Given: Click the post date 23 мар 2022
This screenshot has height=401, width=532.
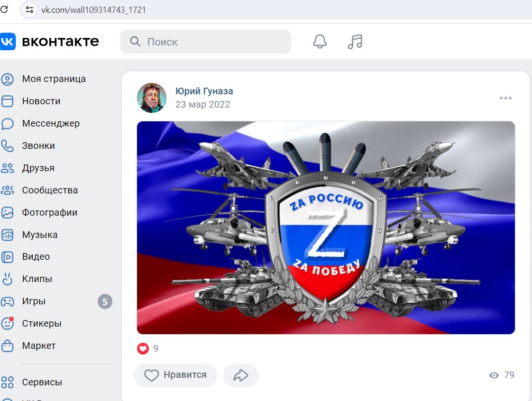Looking at the screenshot, I should click(202, 104).
